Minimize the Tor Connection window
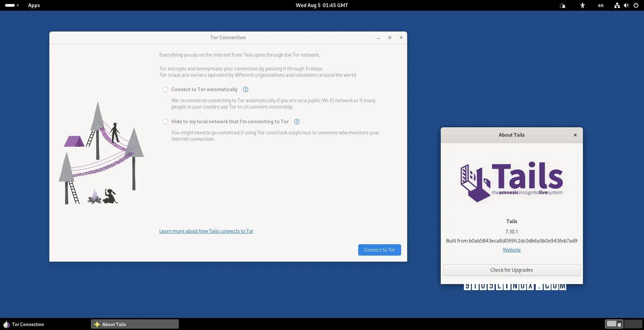Image resolution: width=644 pixels, height=330 pixels. pyautogui.click(x=378, y=38)
